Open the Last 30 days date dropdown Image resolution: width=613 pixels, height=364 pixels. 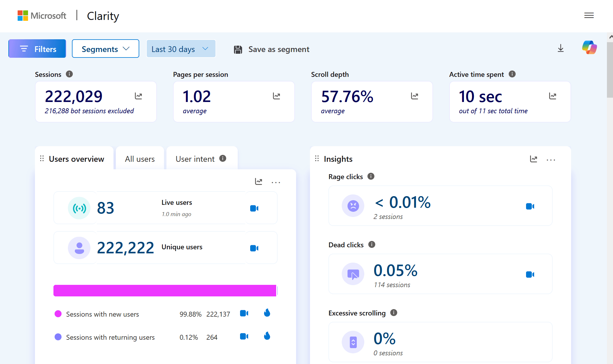point(181,49)
